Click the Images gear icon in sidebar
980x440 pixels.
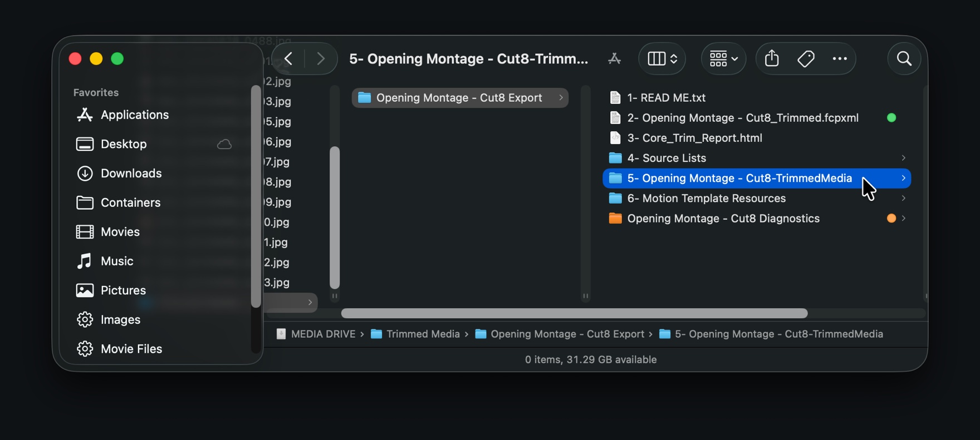[x=85, y=320]
